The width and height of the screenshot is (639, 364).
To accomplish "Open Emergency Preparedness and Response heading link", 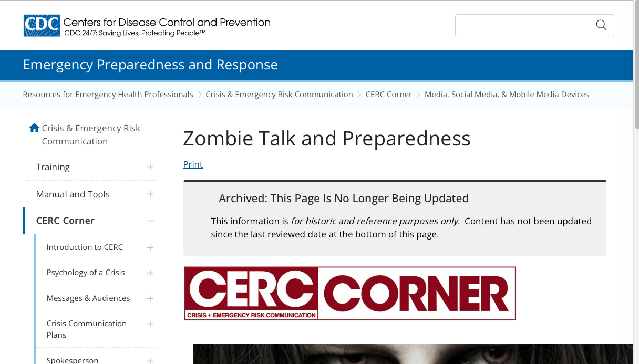I will pyautogui.click(x=150, y=65).
